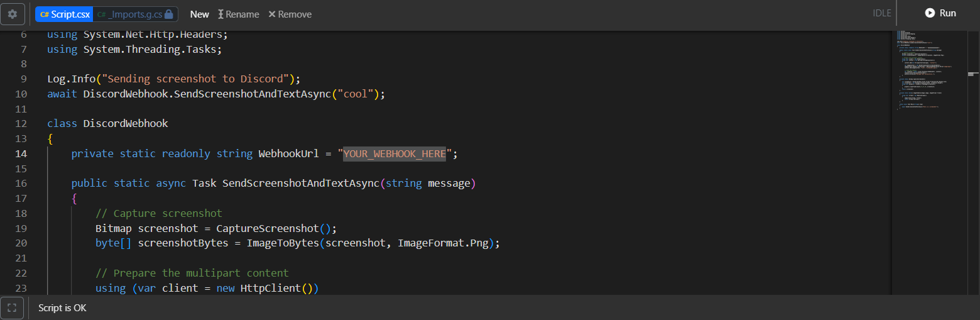
Task: Create a new script with New
Action: [200, 14]
